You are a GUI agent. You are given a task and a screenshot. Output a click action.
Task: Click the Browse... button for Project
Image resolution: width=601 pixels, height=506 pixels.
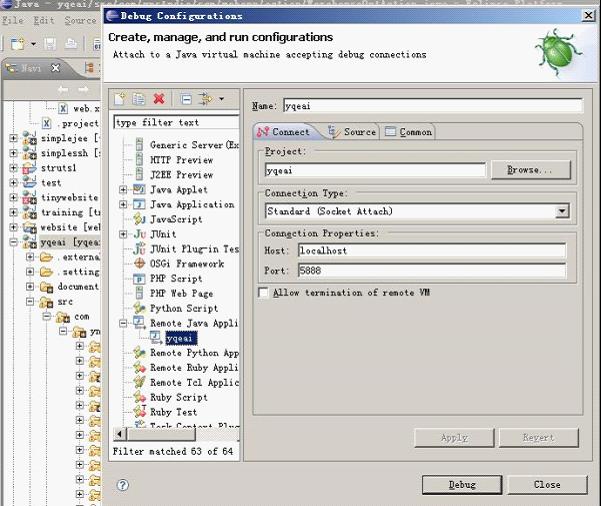coord(530,170)
